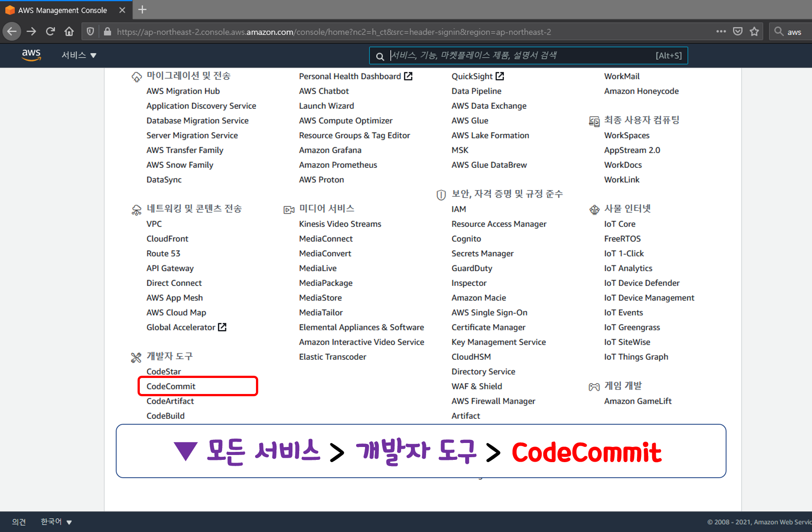Switch to AWS Management Console tab

(66, 10)
